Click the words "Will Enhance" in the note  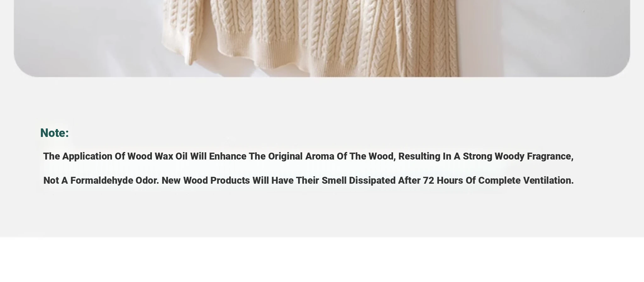pyautogui.click(x=218, y=156)
